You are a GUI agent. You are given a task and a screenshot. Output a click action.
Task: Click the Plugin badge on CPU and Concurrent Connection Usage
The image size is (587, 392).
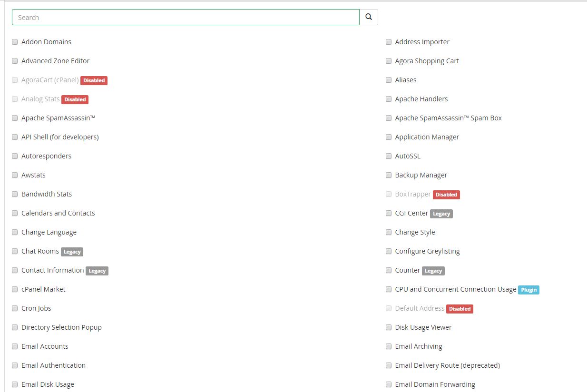(528, 290)
